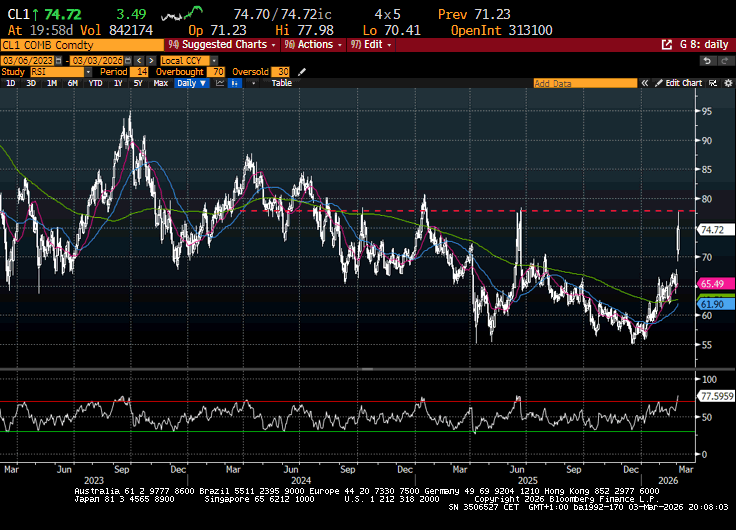Click the pencil icon next to Oversold
736x530 pixels.
click(303, 72)
